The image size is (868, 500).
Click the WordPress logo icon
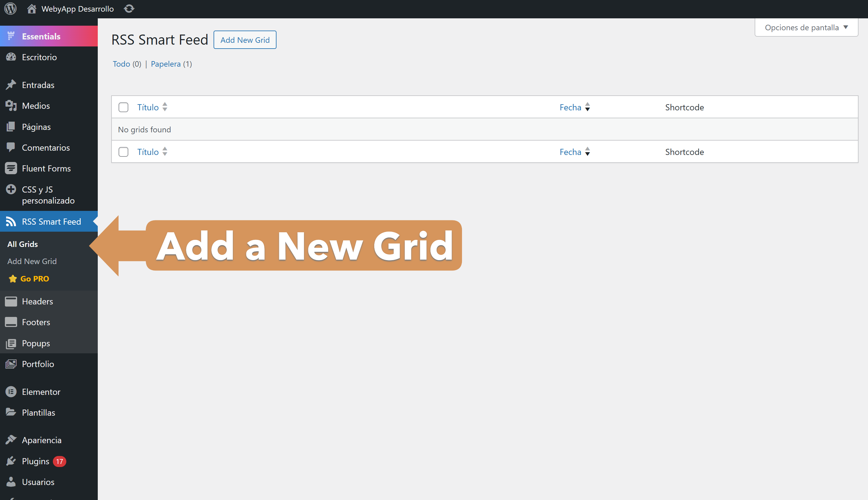click(10, 9)
